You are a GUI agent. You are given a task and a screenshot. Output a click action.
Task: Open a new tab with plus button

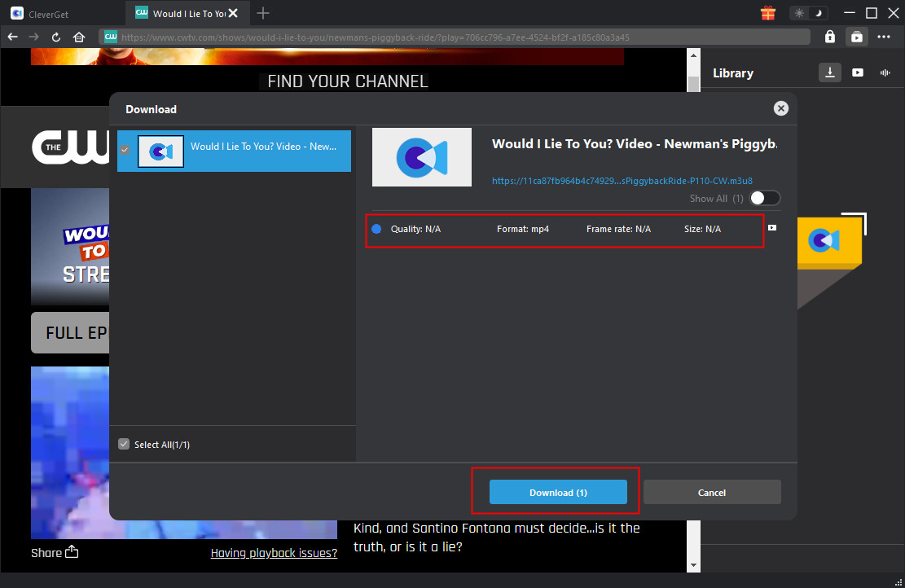pos(263,13)
